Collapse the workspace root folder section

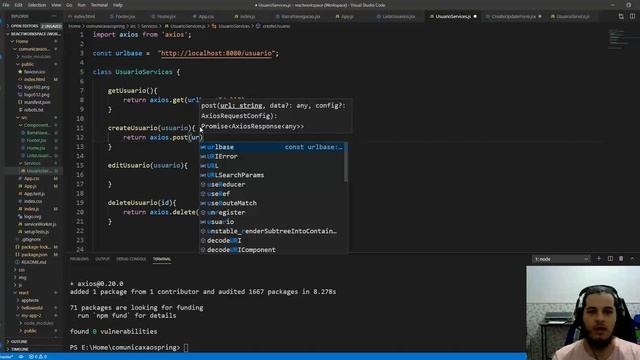pos(34,34)
